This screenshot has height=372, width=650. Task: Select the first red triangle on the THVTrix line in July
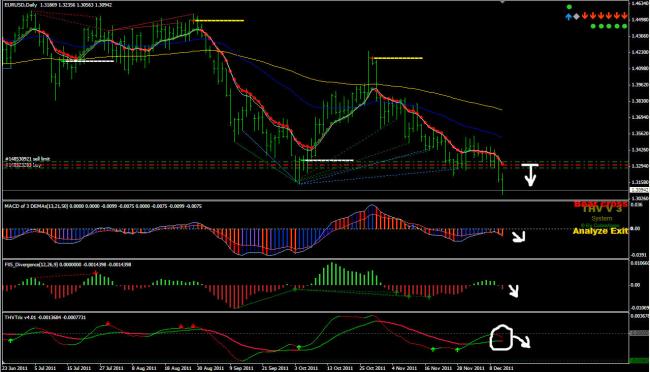(108, 323)
